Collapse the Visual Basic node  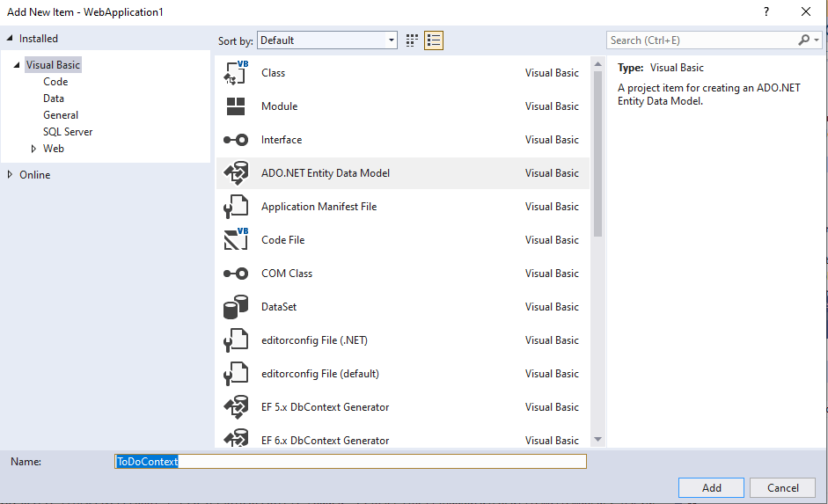[17, 65]
